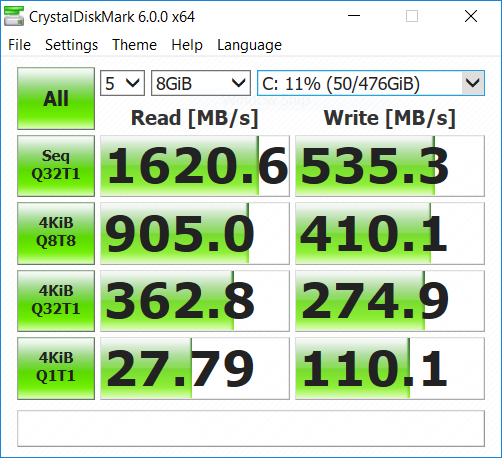Image resolution: width=502 pixels, height=458 pixels.
Task: Click the CrystalDiskMark app icon in title bar
Action: click(x=14, y=16)
